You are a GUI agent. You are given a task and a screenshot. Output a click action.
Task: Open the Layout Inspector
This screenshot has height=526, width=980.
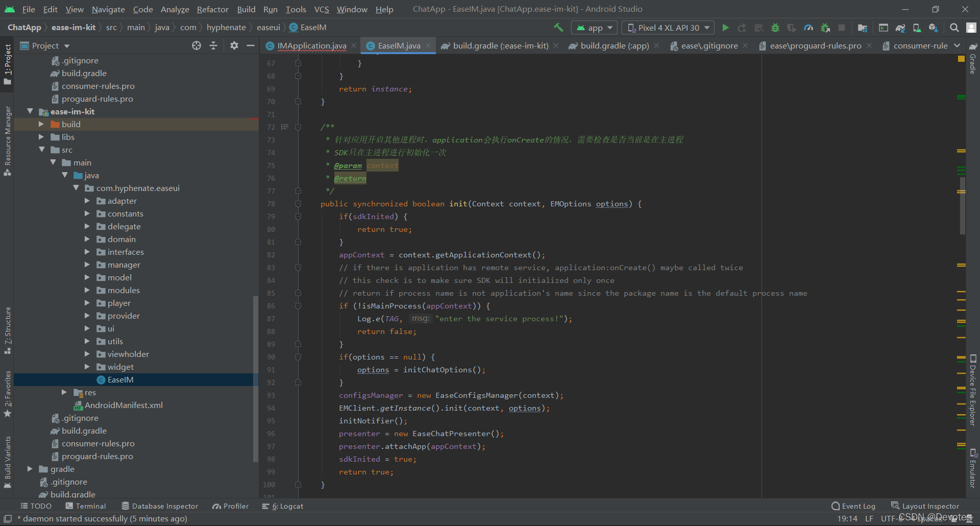925,506
